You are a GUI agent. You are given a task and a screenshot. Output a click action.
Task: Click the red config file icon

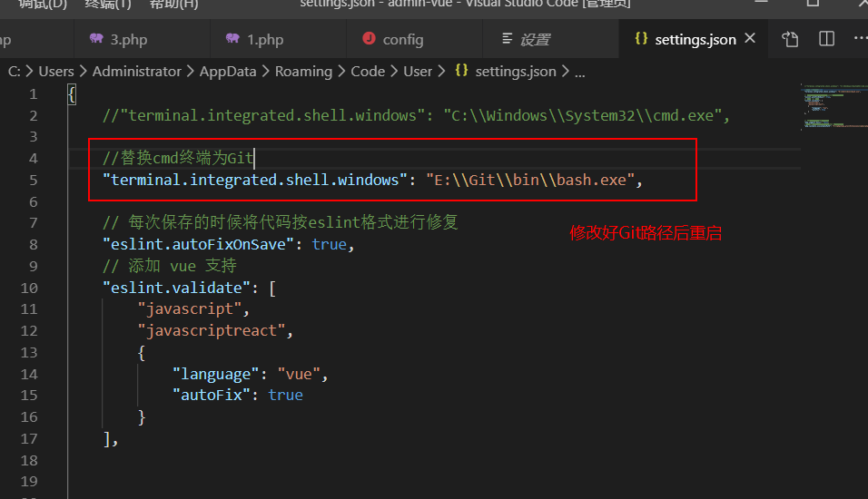pos(369,38)
